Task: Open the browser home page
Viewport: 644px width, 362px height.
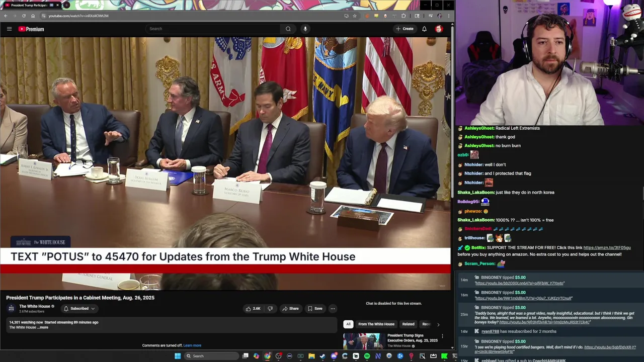Action: [33, 16]
